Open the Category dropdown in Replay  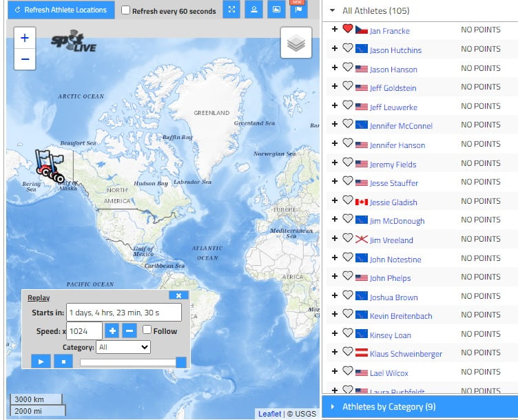pyautogui.click(x=123, y=348)
